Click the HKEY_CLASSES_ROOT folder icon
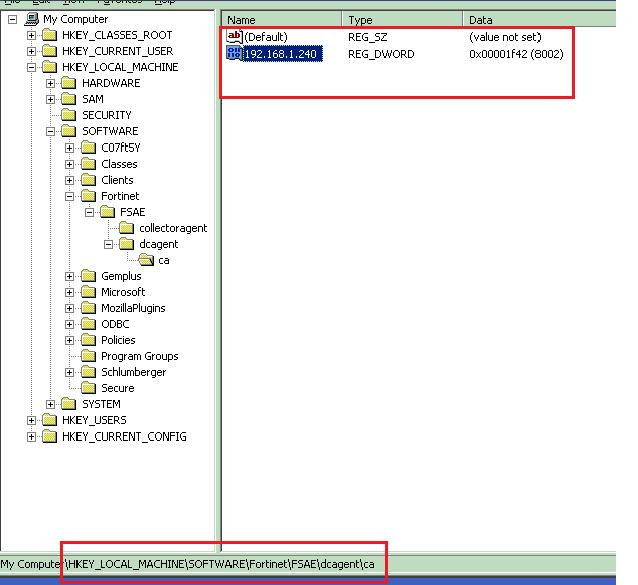 click(50, 35)
